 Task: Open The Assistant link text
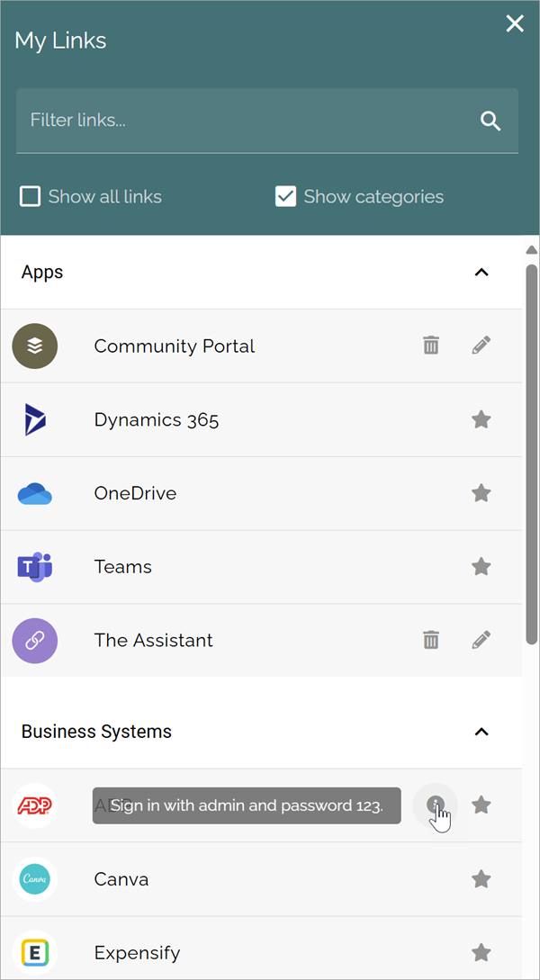(x=153, y=640)
